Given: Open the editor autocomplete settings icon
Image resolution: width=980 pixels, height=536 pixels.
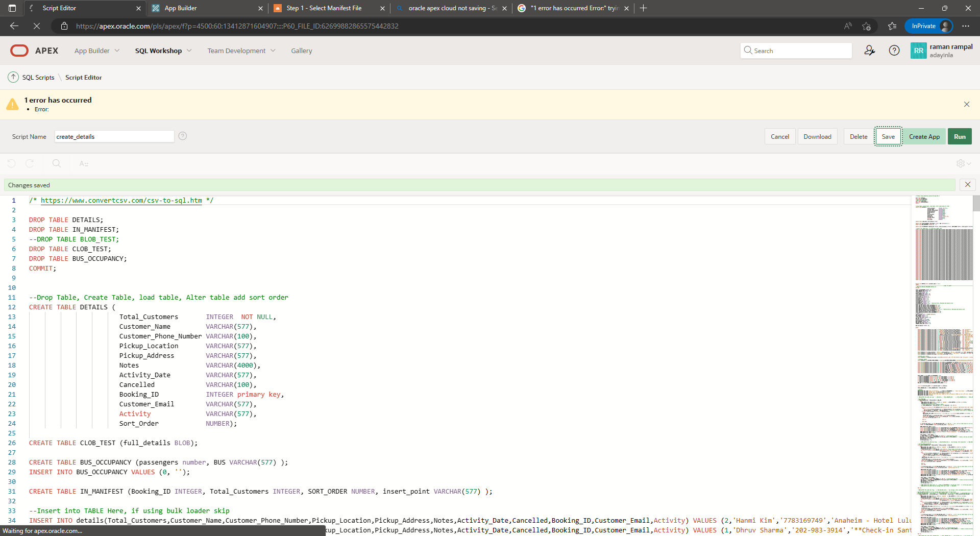Looking at the screenshot, I should 83,163.
